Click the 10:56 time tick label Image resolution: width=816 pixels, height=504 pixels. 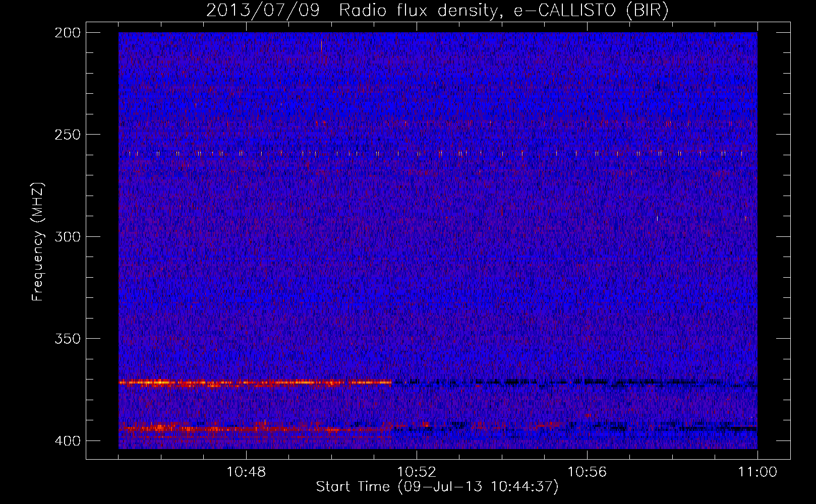[x=587, y=472]
